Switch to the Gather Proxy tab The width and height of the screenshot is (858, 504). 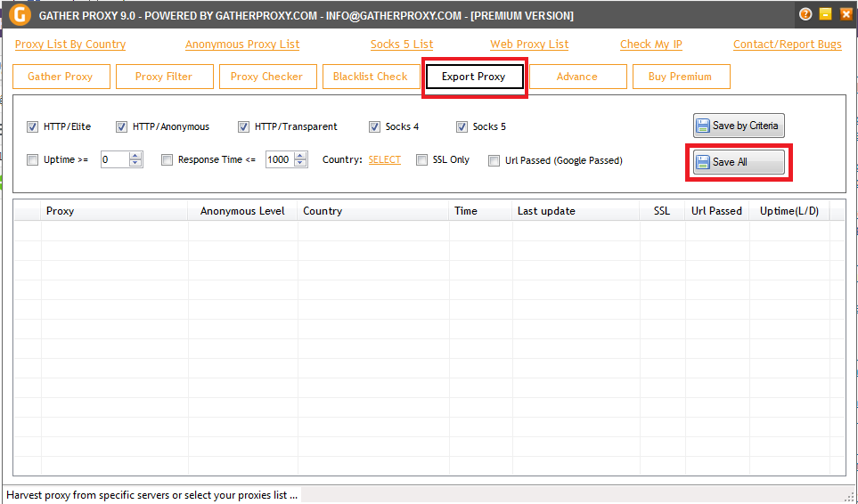pos(61,77)
